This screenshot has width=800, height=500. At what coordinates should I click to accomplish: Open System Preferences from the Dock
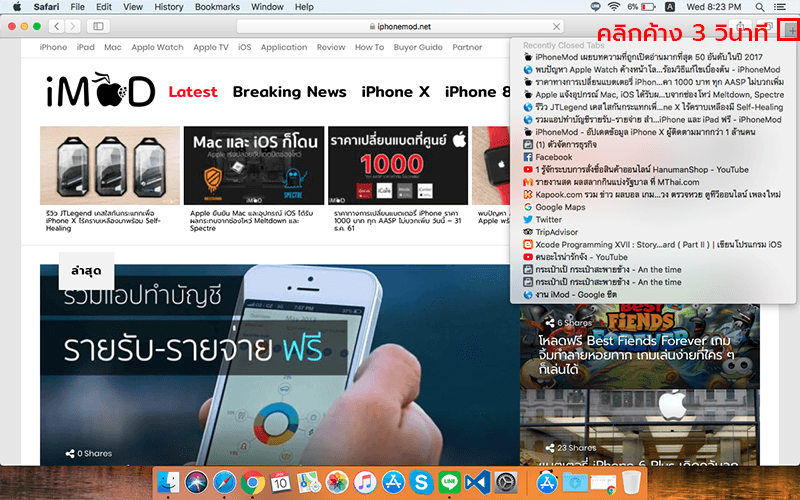coord(506,482)
